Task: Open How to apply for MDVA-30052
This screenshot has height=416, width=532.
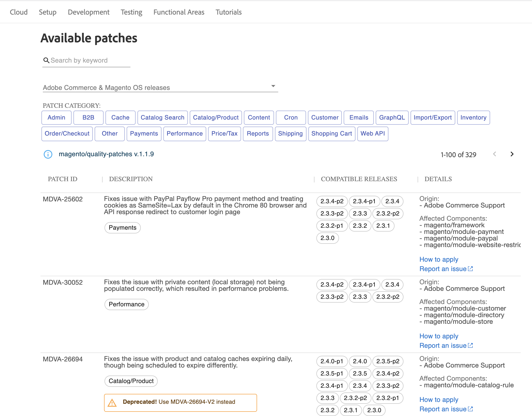Action: (x=439, y=336)
